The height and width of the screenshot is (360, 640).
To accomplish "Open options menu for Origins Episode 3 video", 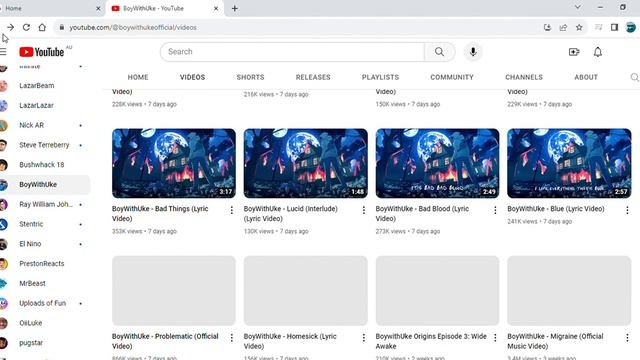I will (495, 338).
